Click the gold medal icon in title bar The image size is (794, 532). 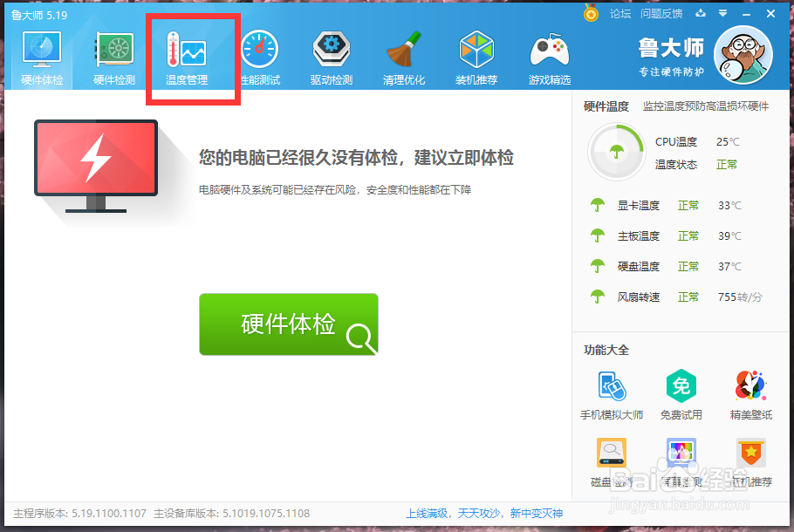tap(591, 13)
